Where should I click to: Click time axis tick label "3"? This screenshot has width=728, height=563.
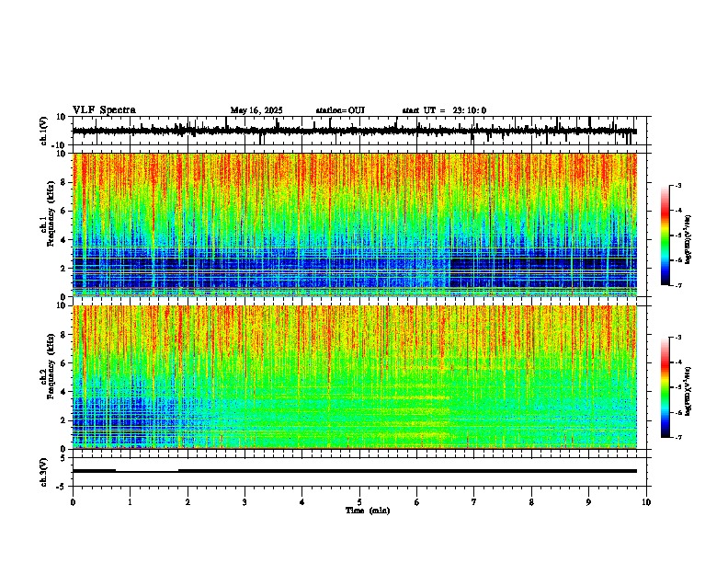pos(245,502)
